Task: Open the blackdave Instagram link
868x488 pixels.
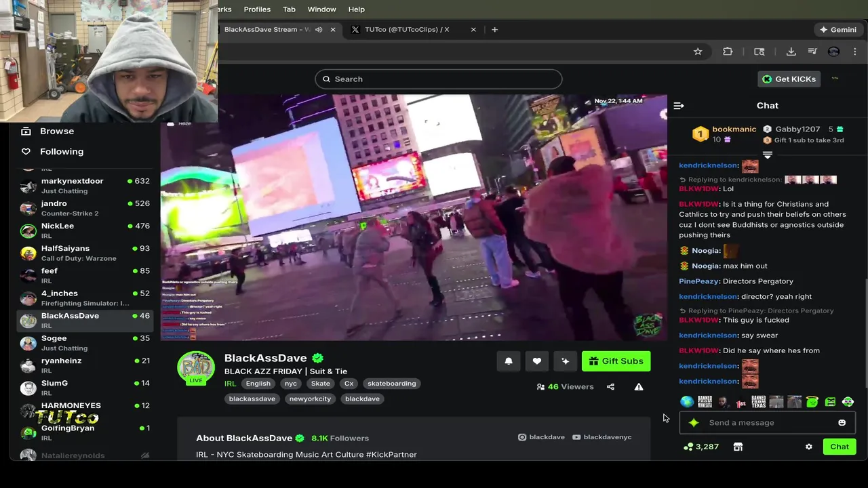Action: [x=541, y=437]
